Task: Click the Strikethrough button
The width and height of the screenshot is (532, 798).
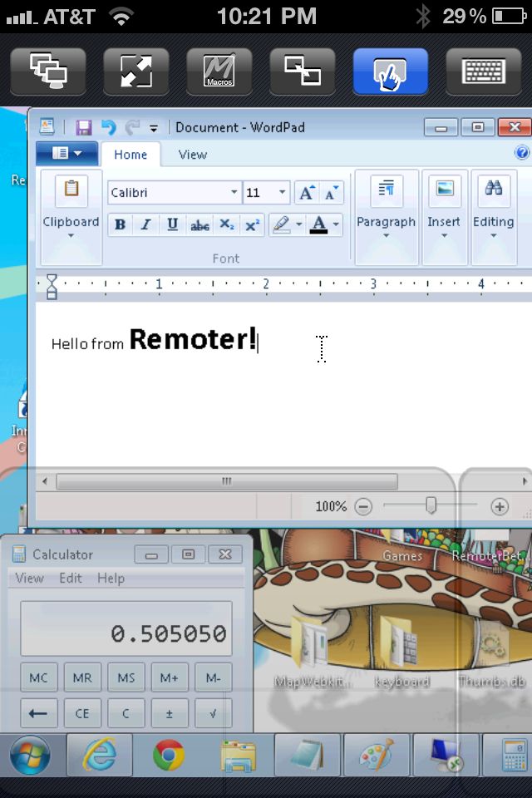Action: (199, 224)
